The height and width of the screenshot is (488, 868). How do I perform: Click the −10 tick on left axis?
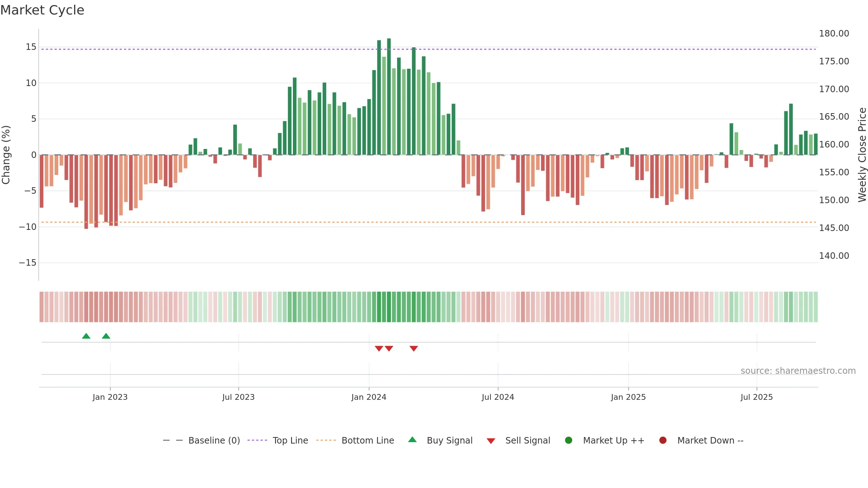(x=28, y=227)
